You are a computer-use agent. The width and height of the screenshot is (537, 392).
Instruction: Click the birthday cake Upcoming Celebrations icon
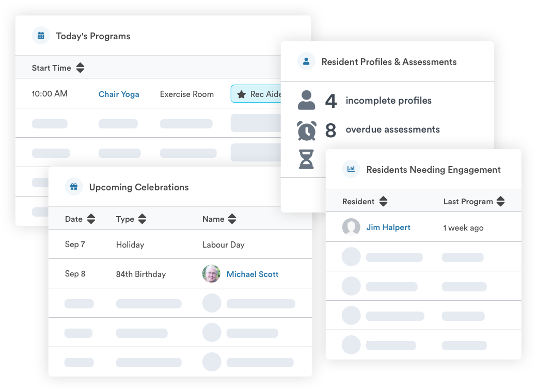tap(74, 187)
